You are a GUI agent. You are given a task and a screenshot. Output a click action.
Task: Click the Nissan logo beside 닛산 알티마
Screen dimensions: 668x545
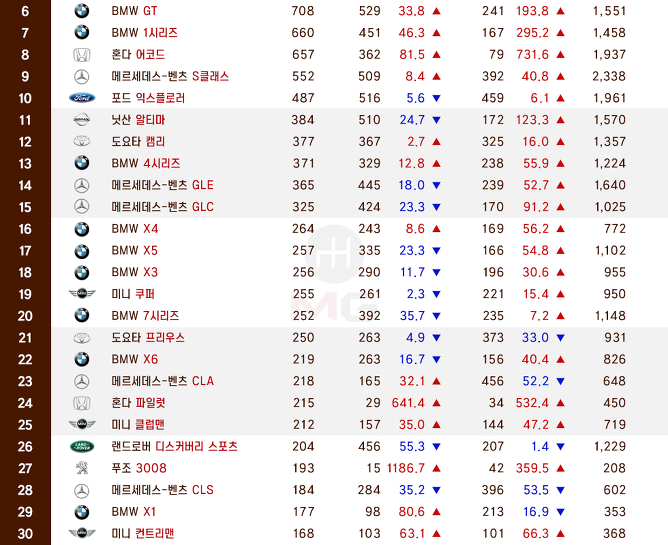(82, 120)
